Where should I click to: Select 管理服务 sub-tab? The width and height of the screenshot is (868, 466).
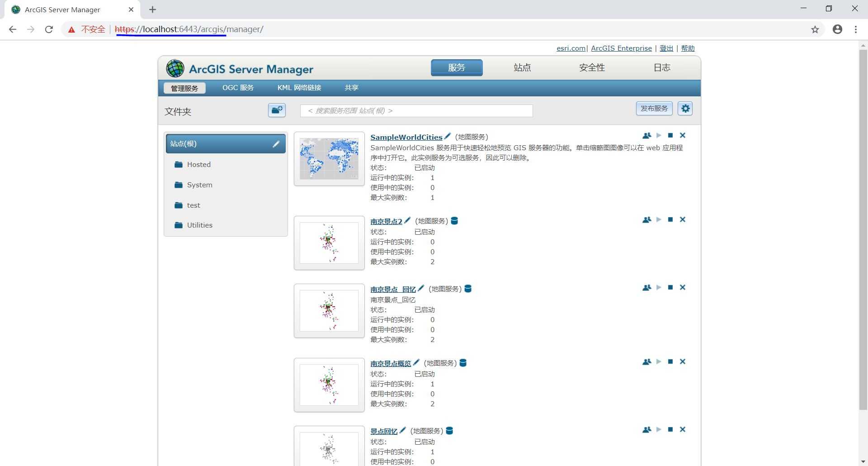click(184, 88)
